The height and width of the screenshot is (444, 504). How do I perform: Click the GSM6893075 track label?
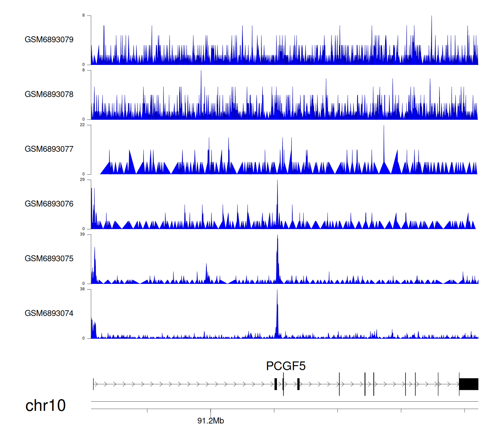tap(49, 259)
